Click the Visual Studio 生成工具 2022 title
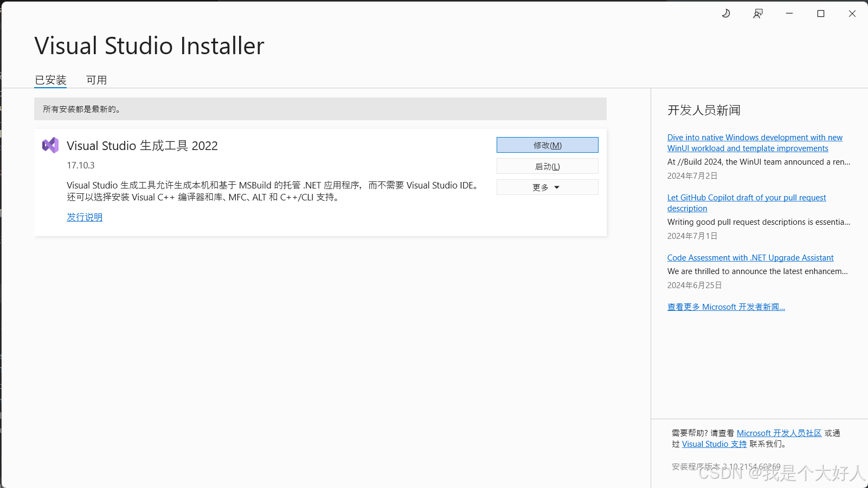Viewport: 868px width, 488px height. click(x=142, y=146)
